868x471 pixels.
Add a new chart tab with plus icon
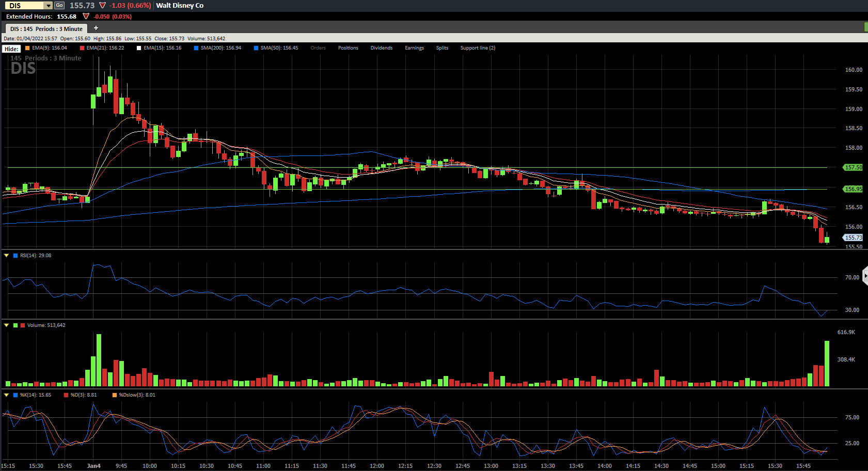[96, 28]
